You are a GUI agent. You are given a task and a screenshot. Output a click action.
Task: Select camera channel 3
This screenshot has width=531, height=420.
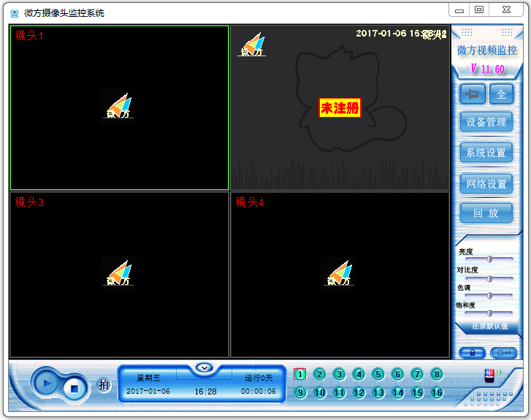(339, 374)
